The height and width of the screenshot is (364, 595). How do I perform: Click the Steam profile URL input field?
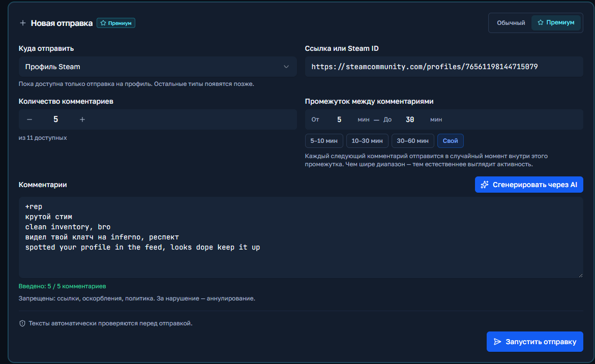443,67
